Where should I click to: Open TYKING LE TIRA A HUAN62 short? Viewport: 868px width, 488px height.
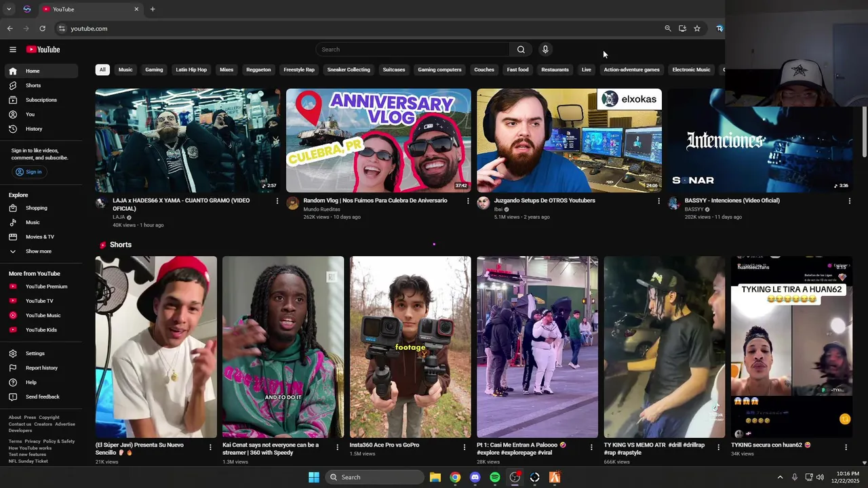(791, 347)
